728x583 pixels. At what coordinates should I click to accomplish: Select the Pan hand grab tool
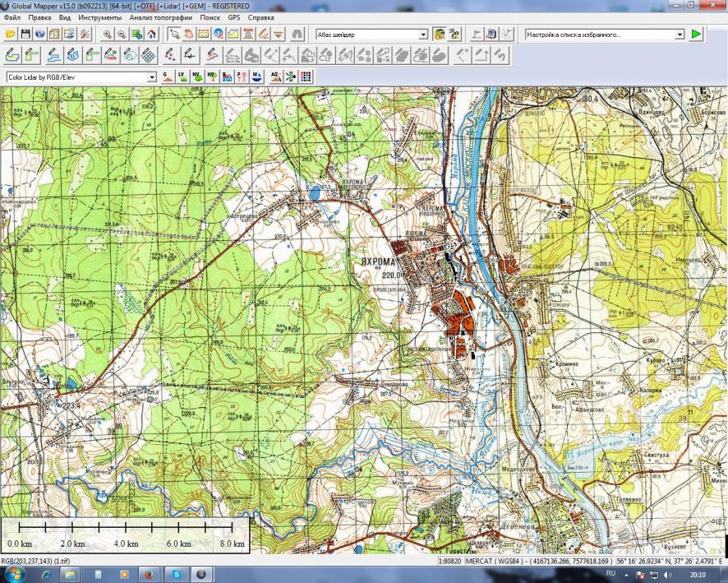coord(190,35)
